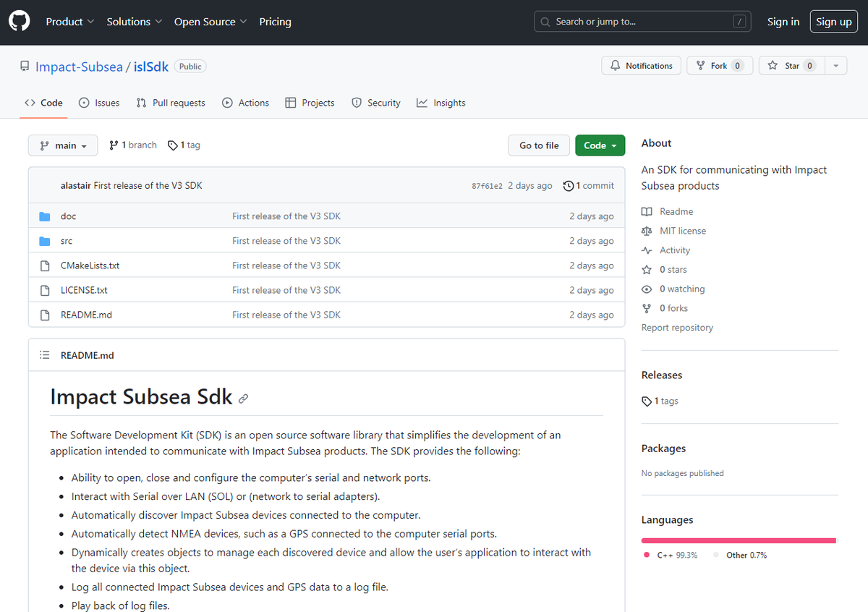Click the 2 days ago commit timestamp
Screen dimensions: 868x612
(530, 186)
